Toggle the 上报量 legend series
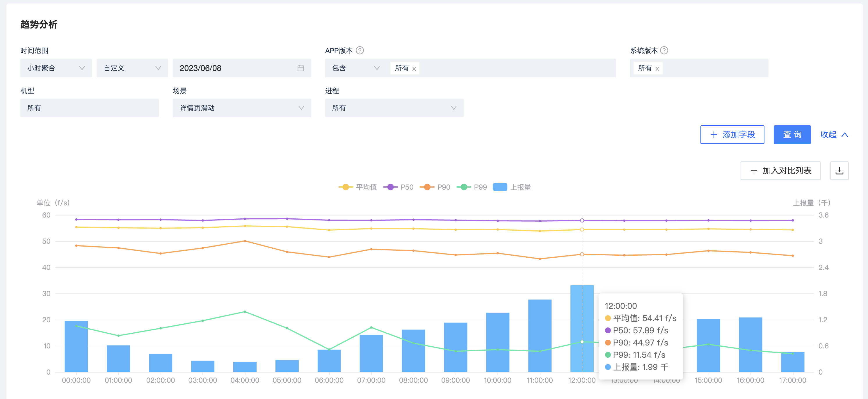Image resolution: width=868 pixels, height=399 pixels. [512, 187]
